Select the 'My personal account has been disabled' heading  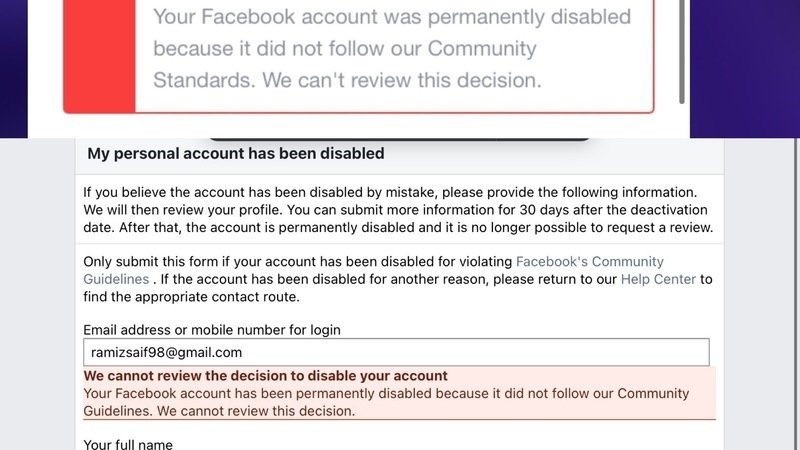[236, 154]
